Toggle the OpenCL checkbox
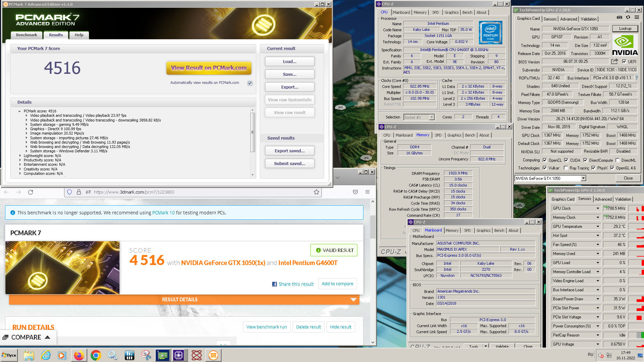This screenshot has width=644, height=362. 545,160
